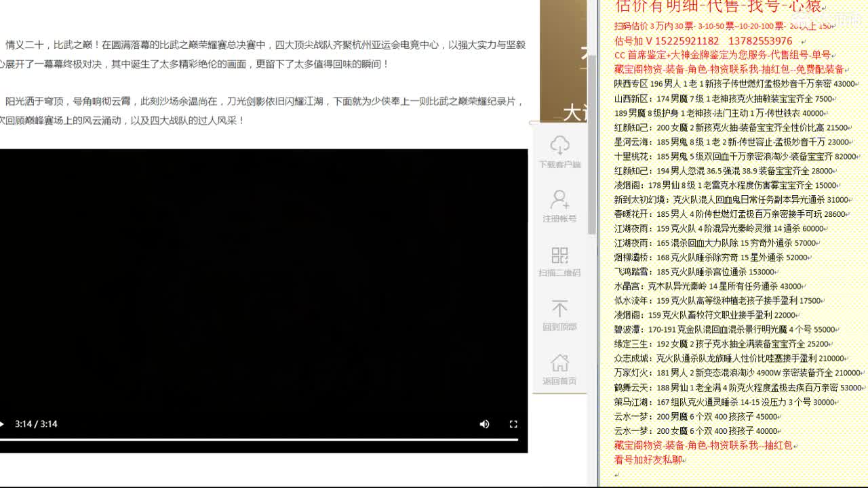Seek on the video progress bar
Viewport: 868px width, 488px height.
[259, 439]
